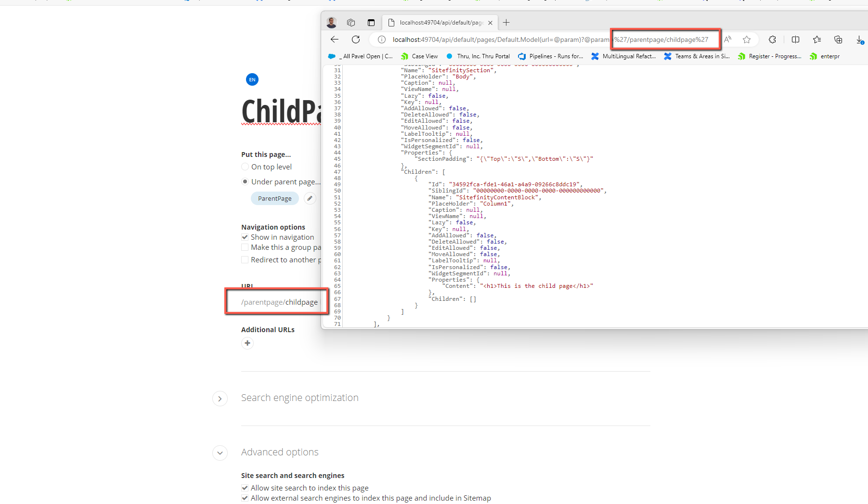The width and height of the screenshot is (868, 504).
Task: Open 'Register - Progress...' bookmark
Action: click(770, 56)
